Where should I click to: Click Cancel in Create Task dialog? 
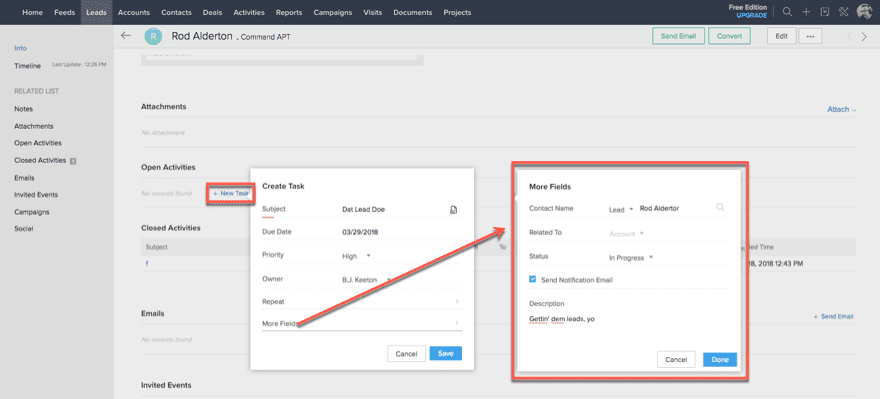click(x=406, y=354)
